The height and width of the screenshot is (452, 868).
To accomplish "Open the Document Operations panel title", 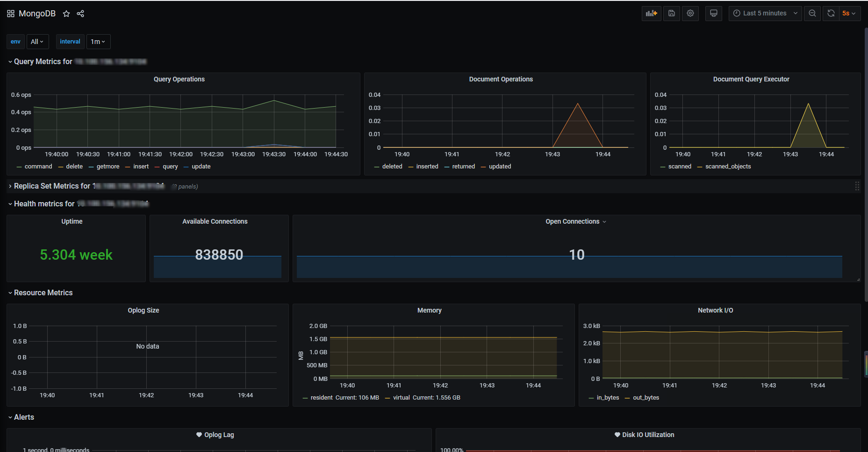I will click(x=501, y=80).
